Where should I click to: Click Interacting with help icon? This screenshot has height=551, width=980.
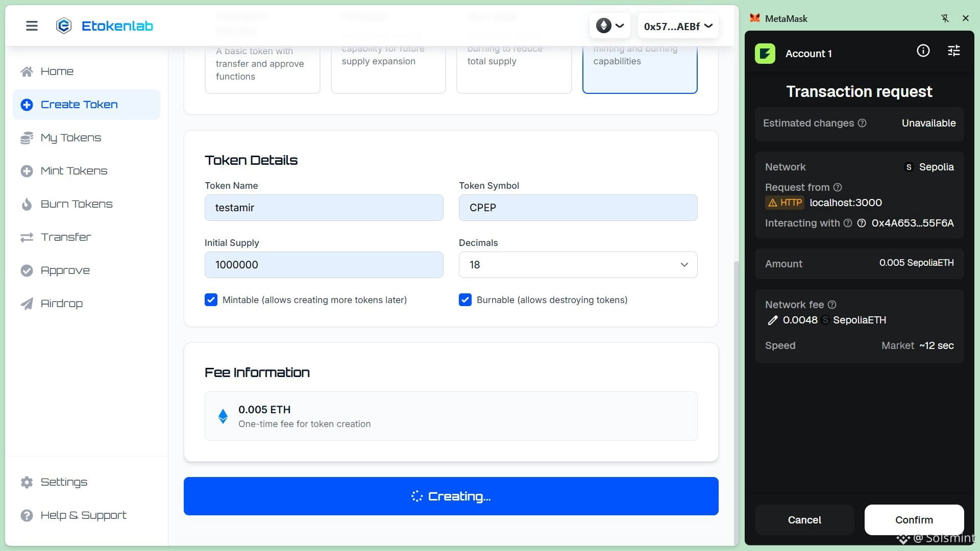[x=848, y=223]
